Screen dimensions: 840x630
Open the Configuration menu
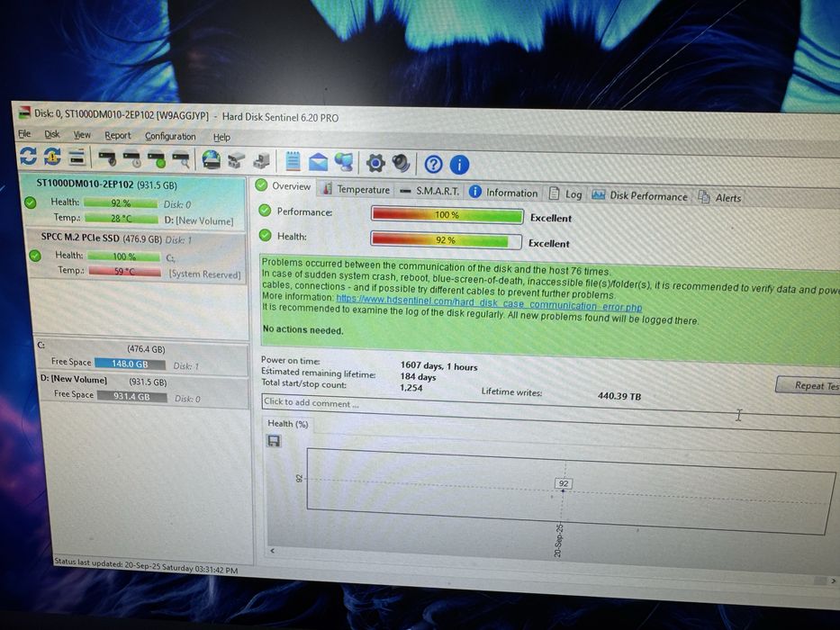[170, 137]
